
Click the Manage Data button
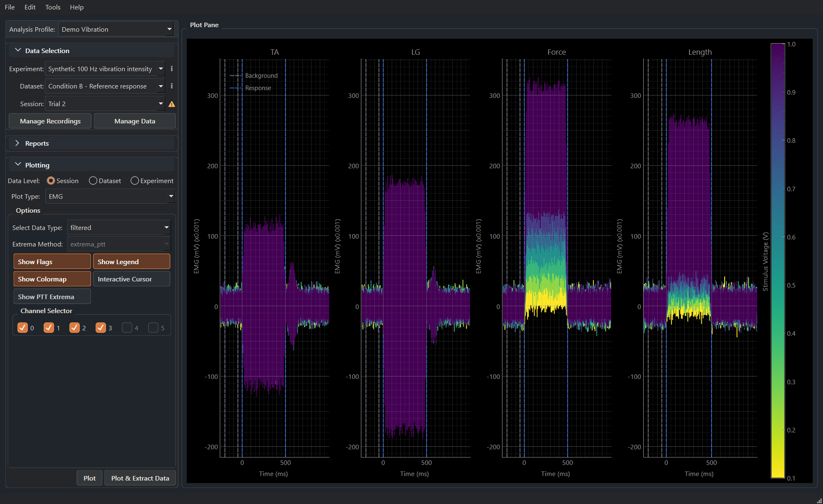click(x=135, y=121)
